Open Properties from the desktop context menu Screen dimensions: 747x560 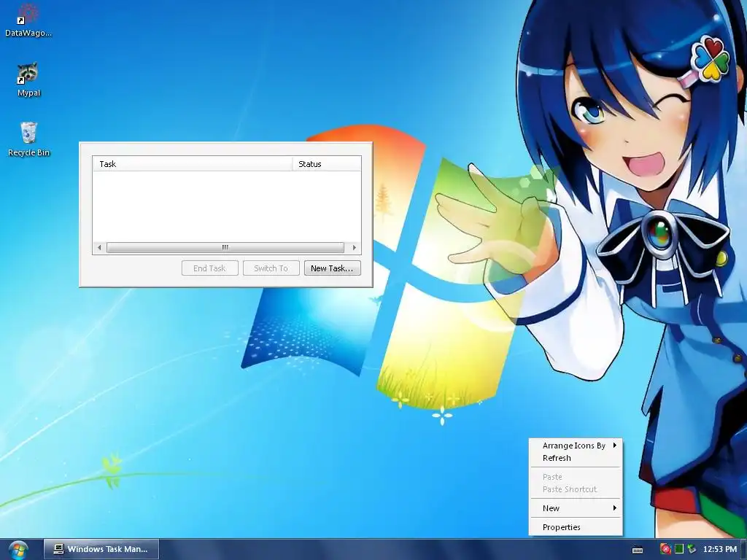point(576,527)
